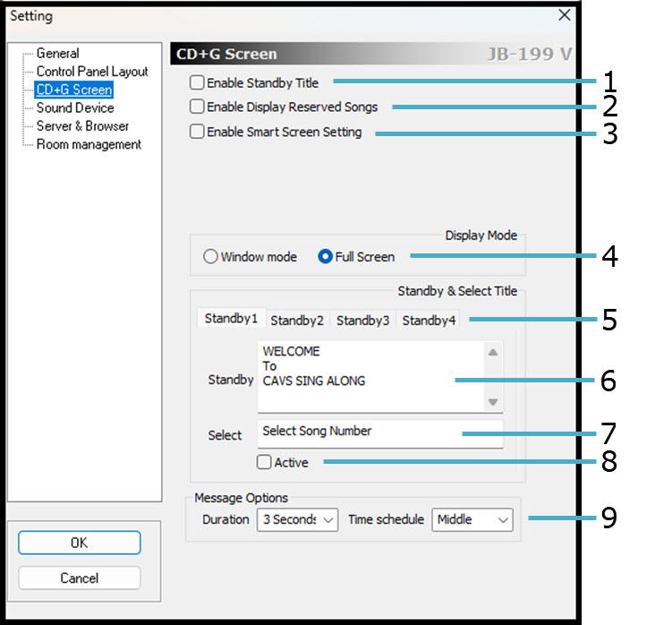Choose Full Screen display mode
672x625 pixels.
(x=326, y=257)
